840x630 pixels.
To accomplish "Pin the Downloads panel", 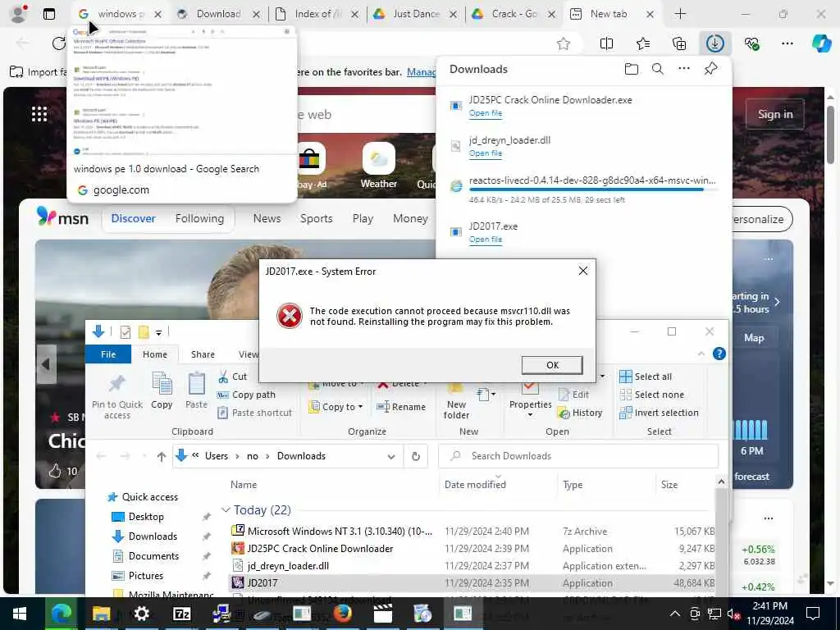I will tap(711, 69).
